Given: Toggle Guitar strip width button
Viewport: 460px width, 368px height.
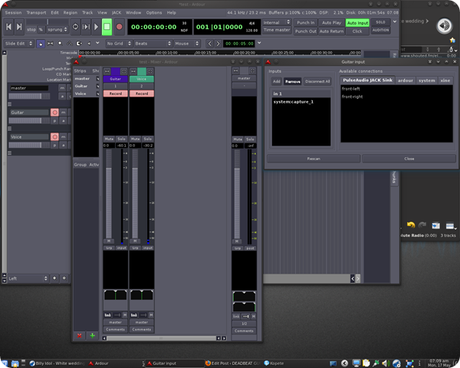Looking at the screenshot, I should 124,71.
